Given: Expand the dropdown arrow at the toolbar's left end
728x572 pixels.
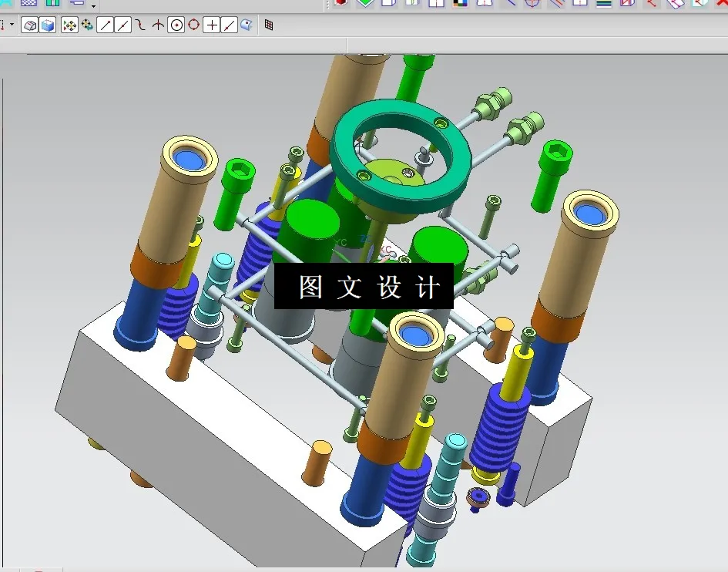Looking at the screenshot, I should click(x=12, y=25).
